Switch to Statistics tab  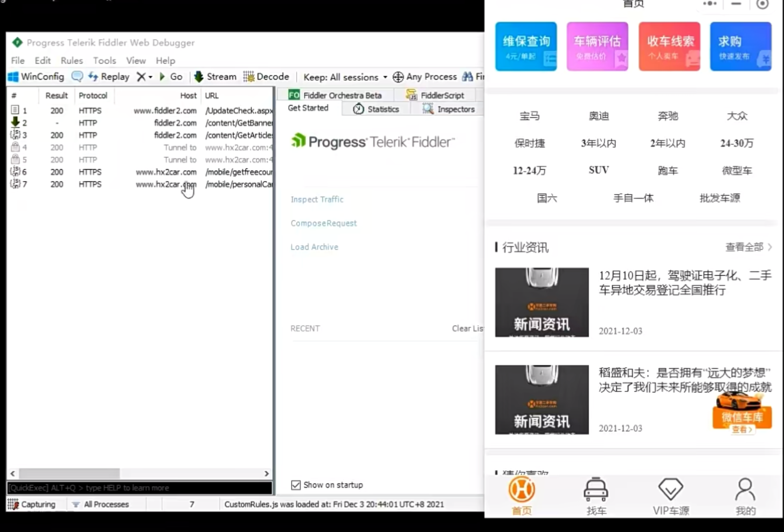[x=376, y=109]
